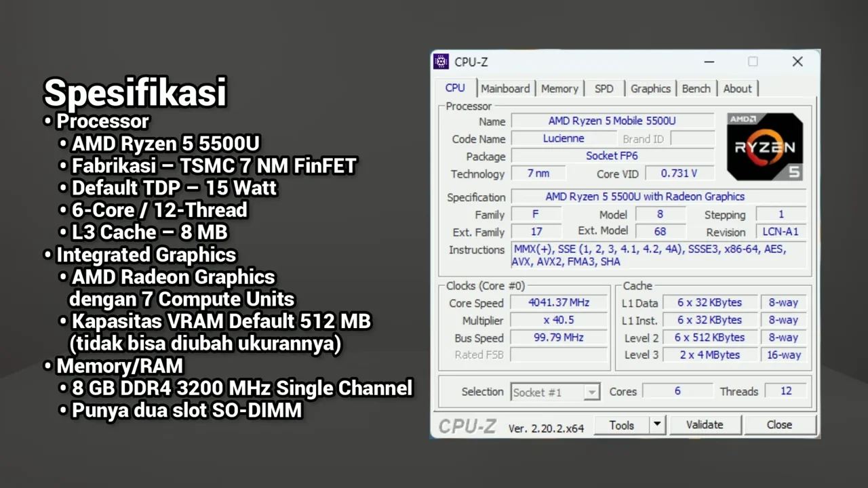Open the Bench tab
Viewport: 868px width, 488px height.
696,88
